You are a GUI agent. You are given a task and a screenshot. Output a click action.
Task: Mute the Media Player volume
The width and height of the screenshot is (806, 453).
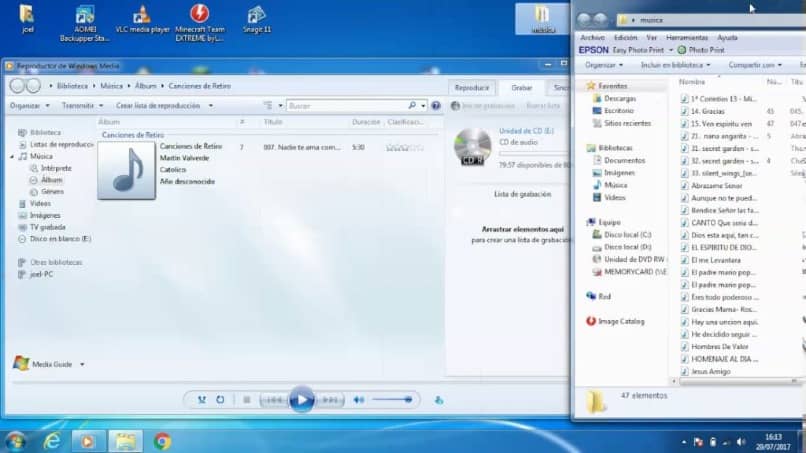359,400
